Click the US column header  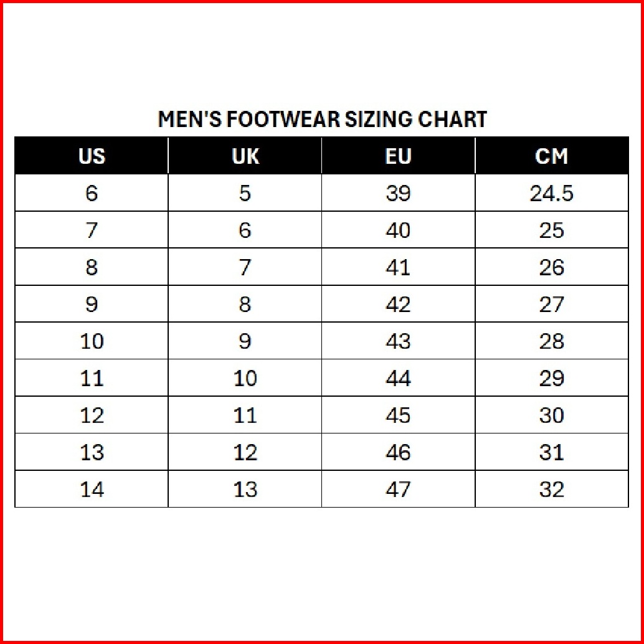[92, 156]
